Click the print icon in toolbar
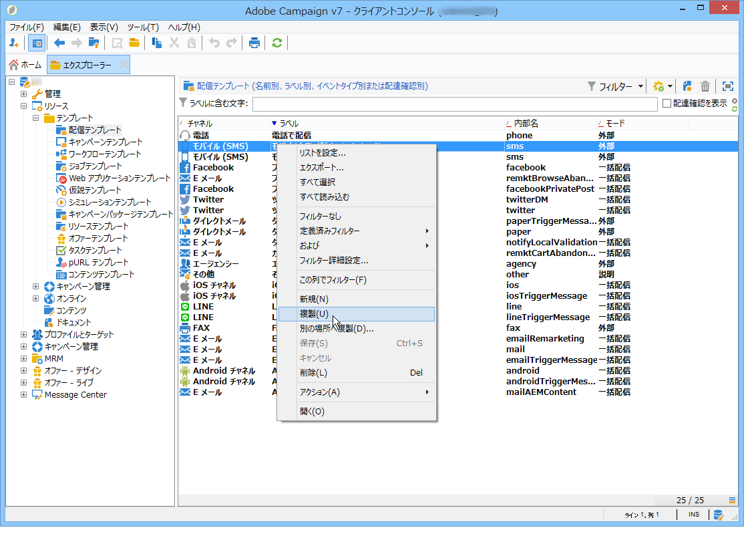Image resolution: width=756 pixels, height=540 pixels. [254, 43]
